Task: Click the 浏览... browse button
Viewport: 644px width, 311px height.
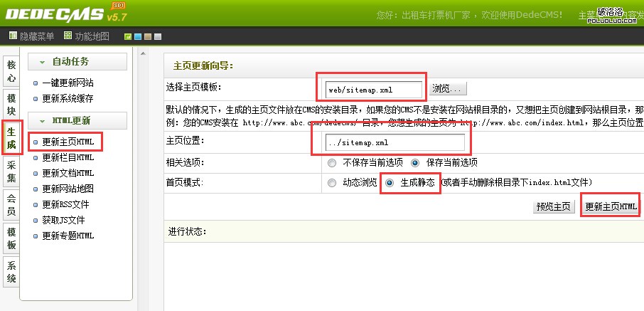Action: point(448,89)
